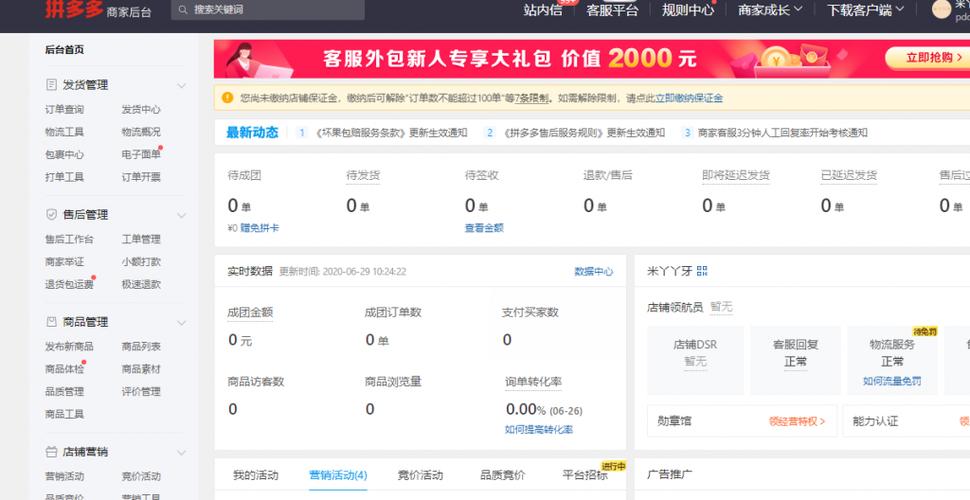This screenshot has height=500, width=970.
Task: Switch to 平台招标 tab
Action: pos(585,475)
